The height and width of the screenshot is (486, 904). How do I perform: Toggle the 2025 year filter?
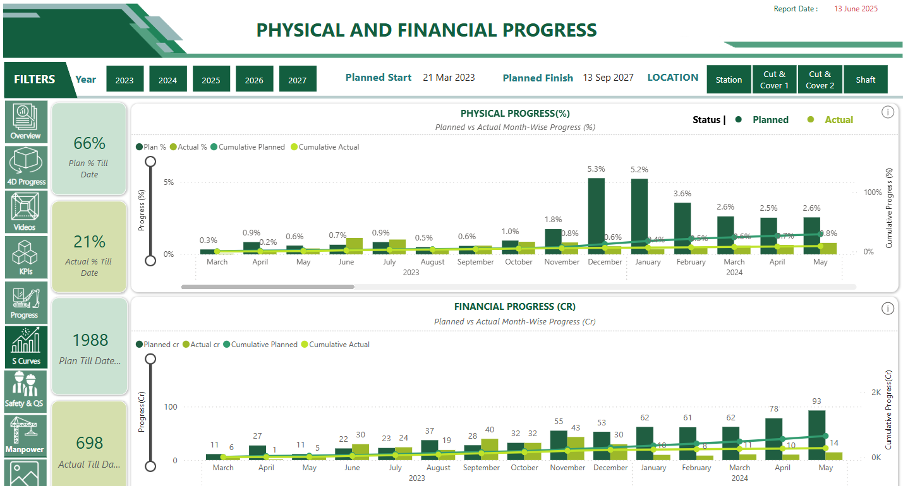(x=210, y=79)
